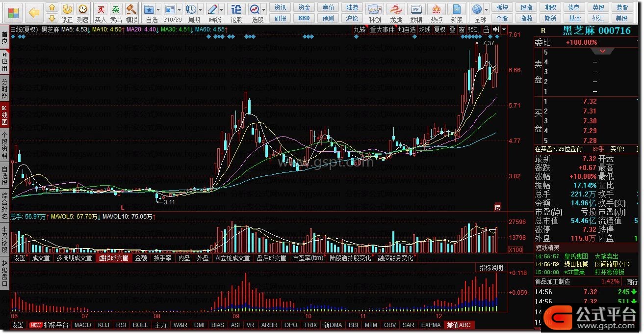Open volume panel 设置 settings
Viewport: 644px width, 334px height.
(x=19, y=258)
